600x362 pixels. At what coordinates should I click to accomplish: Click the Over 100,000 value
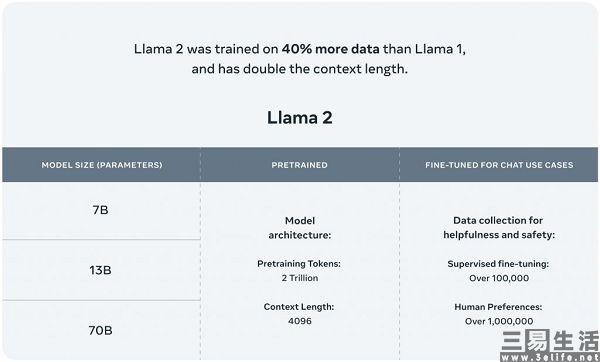(x=499, y=278)
